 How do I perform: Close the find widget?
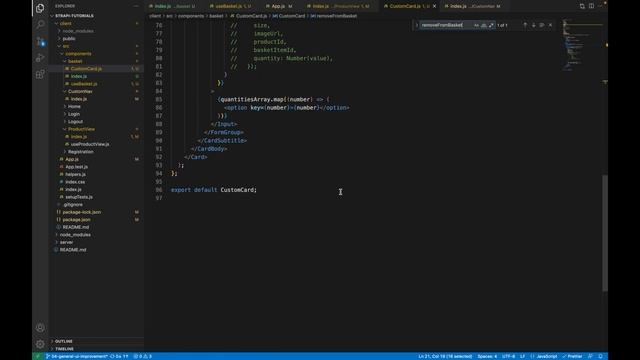point(550,25)
